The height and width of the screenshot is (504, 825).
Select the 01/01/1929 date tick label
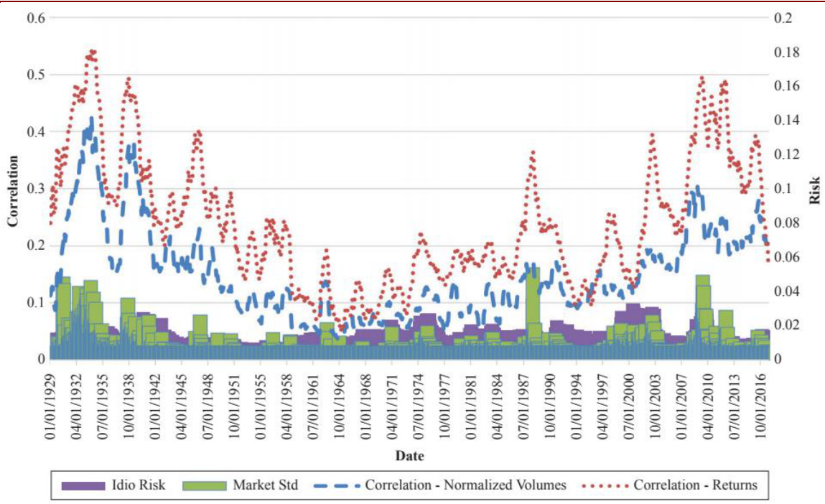click(x=52, y=403)
